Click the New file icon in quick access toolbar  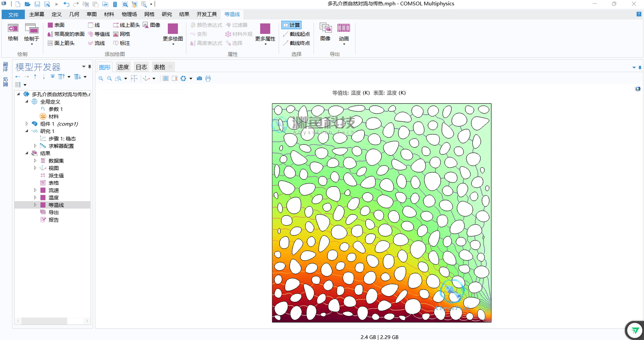18,4
